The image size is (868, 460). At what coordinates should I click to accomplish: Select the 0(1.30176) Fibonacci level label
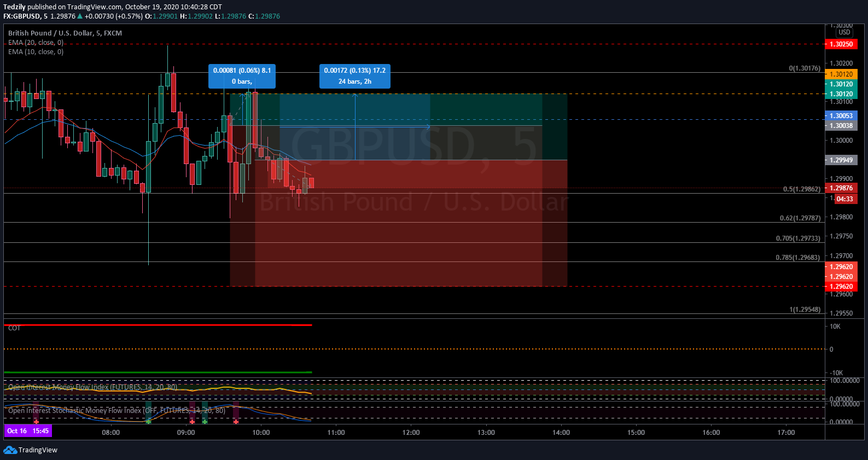(x=805, y=68)
